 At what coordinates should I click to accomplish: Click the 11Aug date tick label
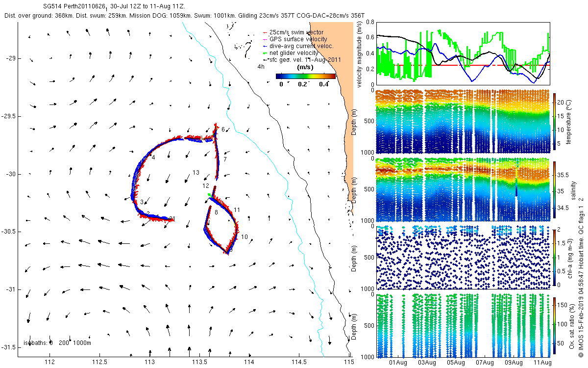coord(543,363)
